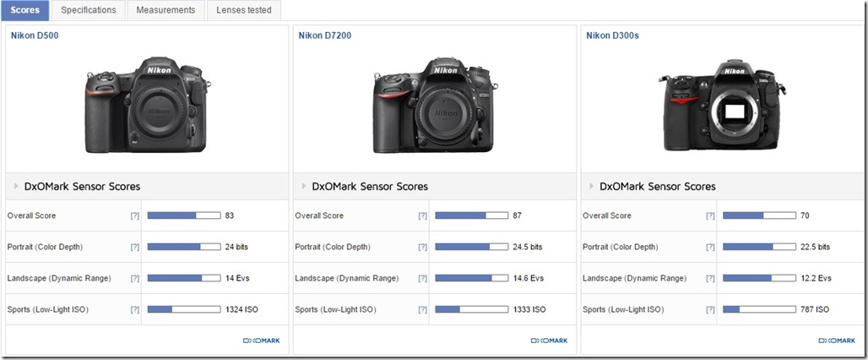Click the Nikon D7200 Overall Score bar
Screen dimensions: 868x360
coord(472,215)
